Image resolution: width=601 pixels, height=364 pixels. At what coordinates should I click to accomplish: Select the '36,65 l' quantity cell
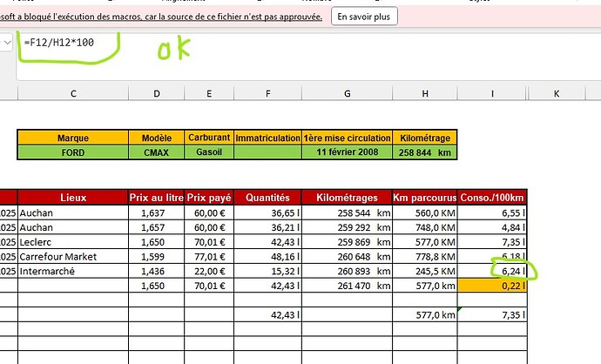268,213
